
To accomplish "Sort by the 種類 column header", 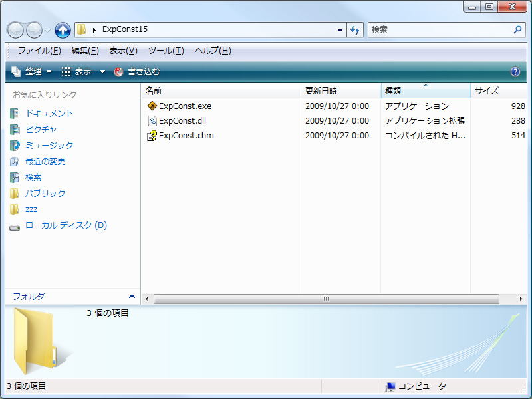I will click(x=426, y=90).
